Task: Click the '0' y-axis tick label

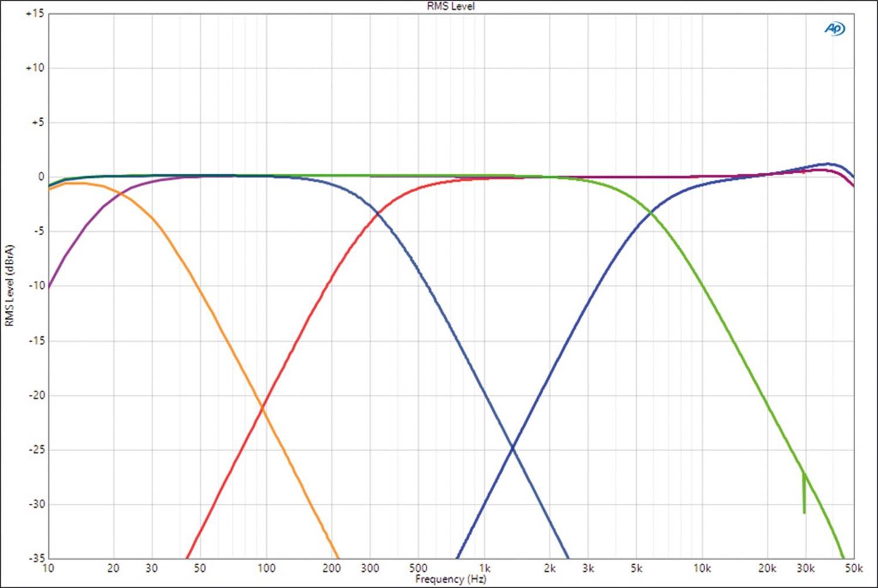Action: (x=42, y=177)
